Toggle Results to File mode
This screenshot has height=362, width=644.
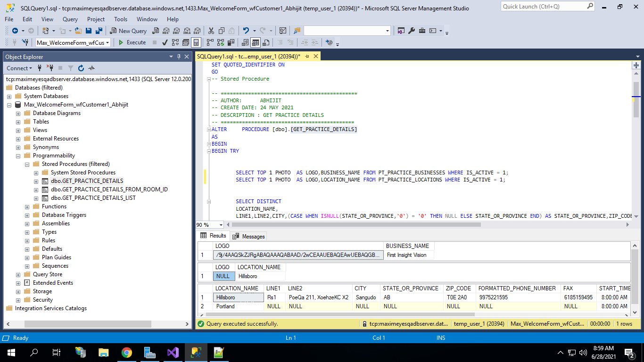[266, 42]
